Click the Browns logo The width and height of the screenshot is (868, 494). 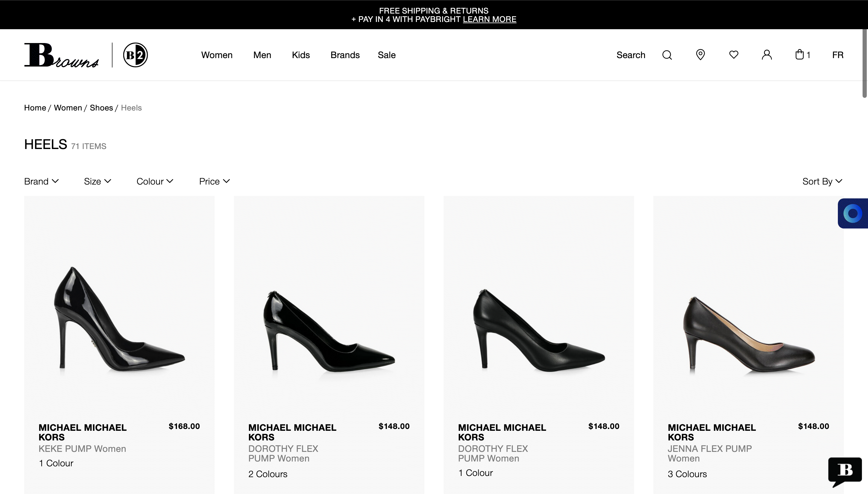(61, 55)
